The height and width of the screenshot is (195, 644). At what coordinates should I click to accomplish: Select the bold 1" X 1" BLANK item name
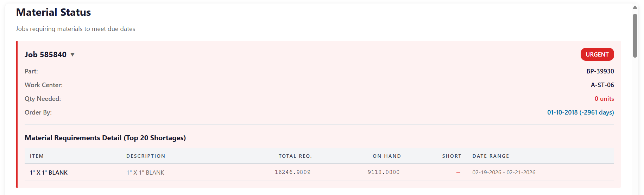(49, 173)
